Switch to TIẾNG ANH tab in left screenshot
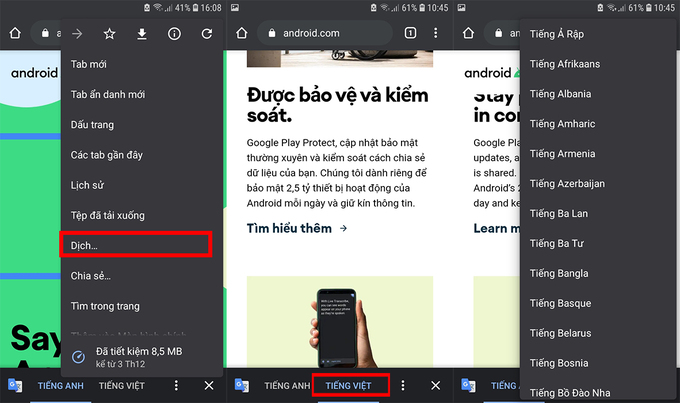 pos(61,386)
